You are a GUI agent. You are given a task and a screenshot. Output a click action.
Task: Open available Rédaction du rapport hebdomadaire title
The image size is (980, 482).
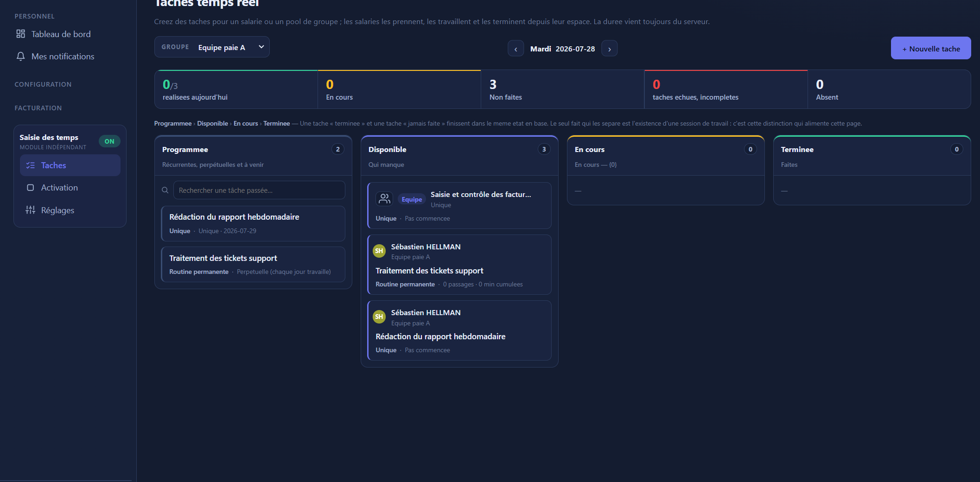440,336
